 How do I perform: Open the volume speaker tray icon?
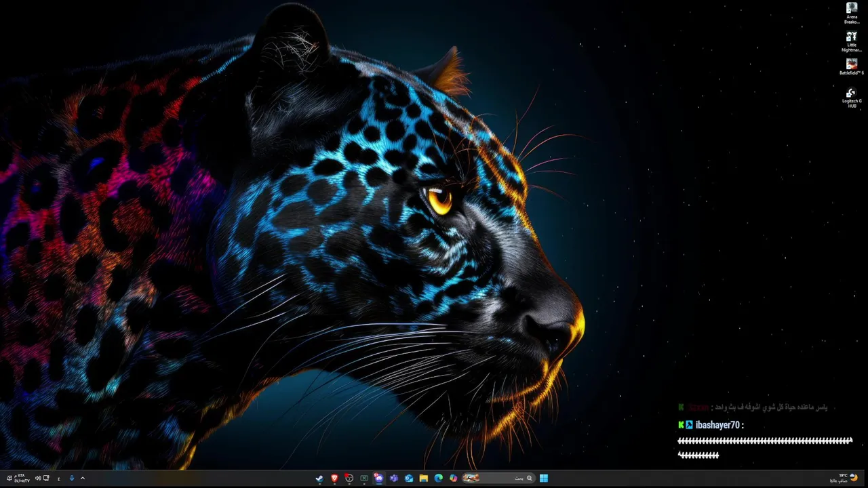(38, 478)
